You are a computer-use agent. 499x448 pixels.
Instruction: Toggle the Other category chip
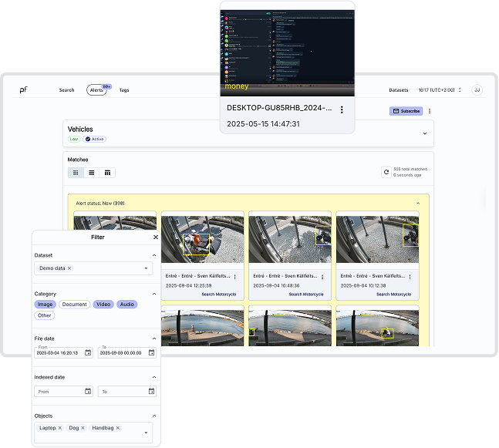pos(45,315)
